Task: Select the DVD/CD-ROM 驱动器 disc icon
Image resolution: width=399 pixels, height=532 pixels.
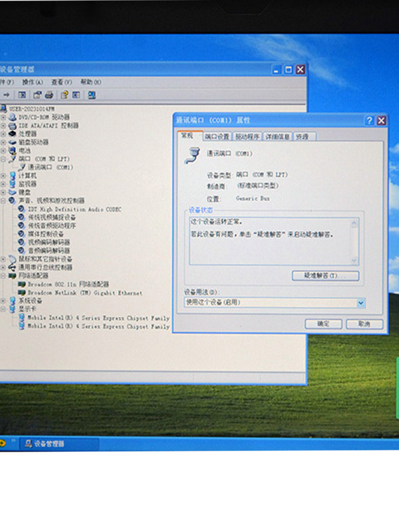Action: tap(12, 117)
